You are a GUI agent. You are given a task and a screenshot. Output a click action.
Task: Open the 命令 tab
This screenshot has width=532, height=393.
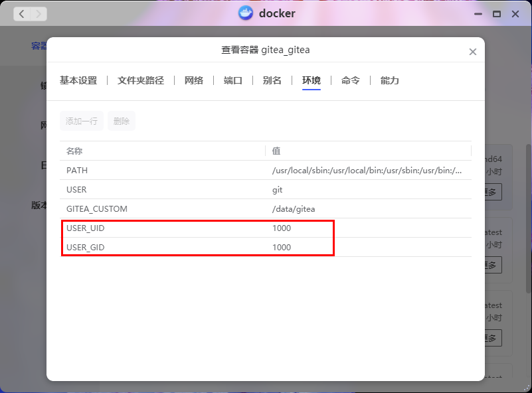click(351, 80)
